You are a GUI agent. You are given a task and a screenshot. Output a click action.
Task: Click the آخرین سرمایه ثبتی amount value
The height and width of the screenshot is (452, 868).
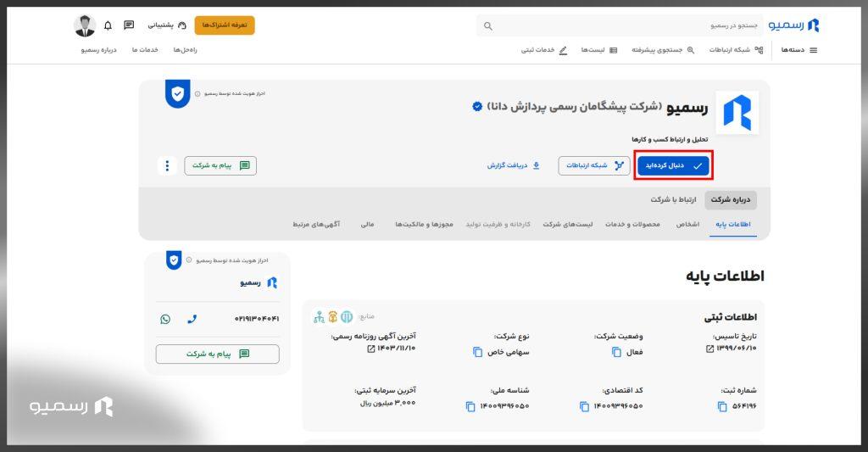387,404
